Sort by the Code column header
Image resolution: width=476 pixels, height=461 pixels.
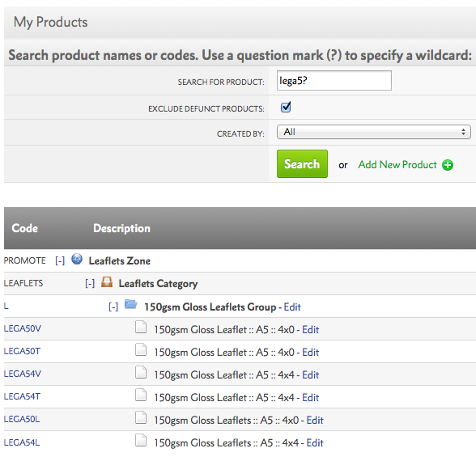coord(25,228)
